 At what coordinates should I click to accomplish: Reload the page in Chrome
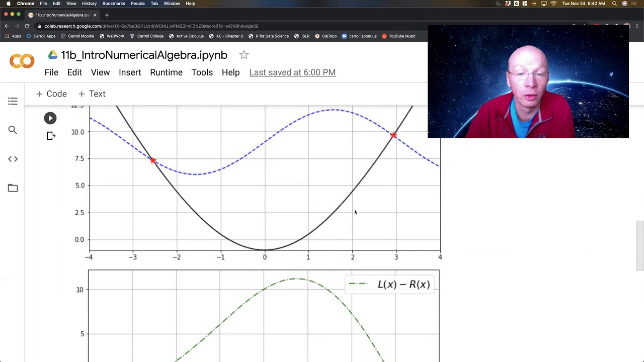pos(27,26)
